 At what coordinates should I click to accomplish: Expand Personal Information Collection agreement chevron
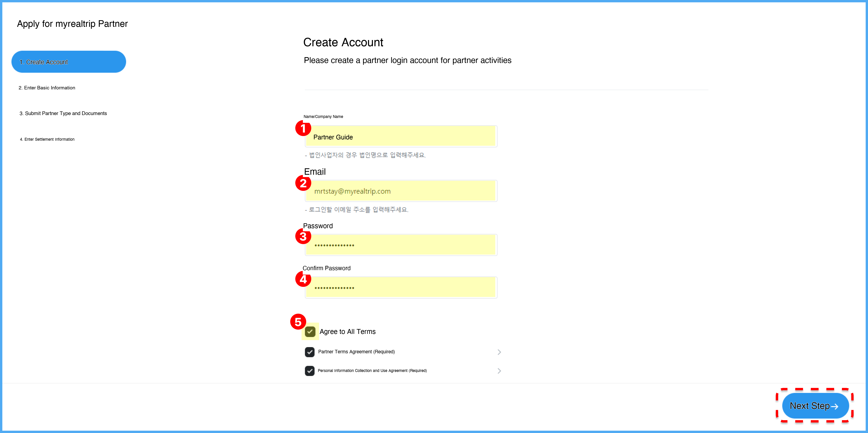(x=499, y=371)
